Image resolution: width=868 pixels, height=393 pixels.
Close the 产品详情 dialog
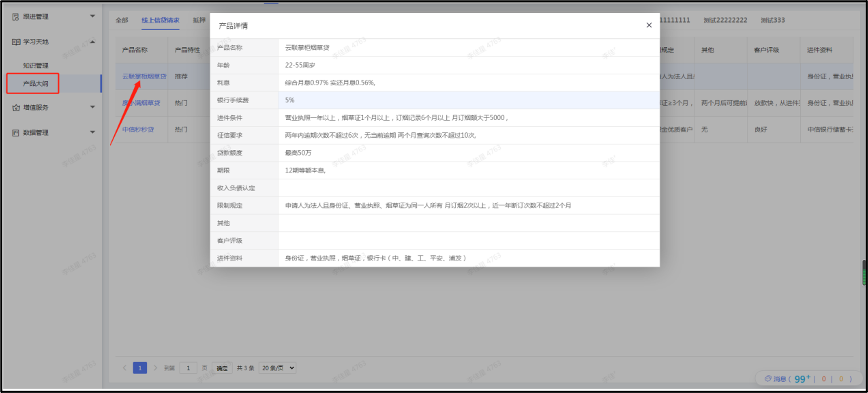point(649,25)
